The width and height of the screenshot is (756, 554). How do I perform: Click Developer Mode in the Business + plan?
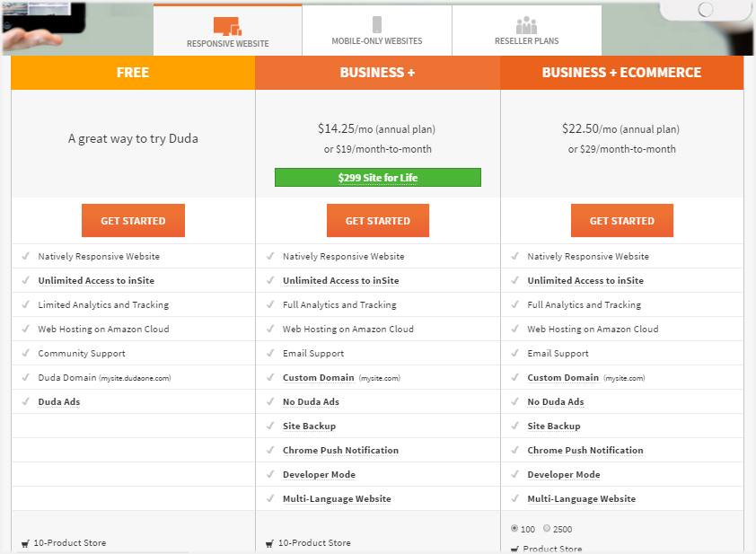tap(319, 474)
